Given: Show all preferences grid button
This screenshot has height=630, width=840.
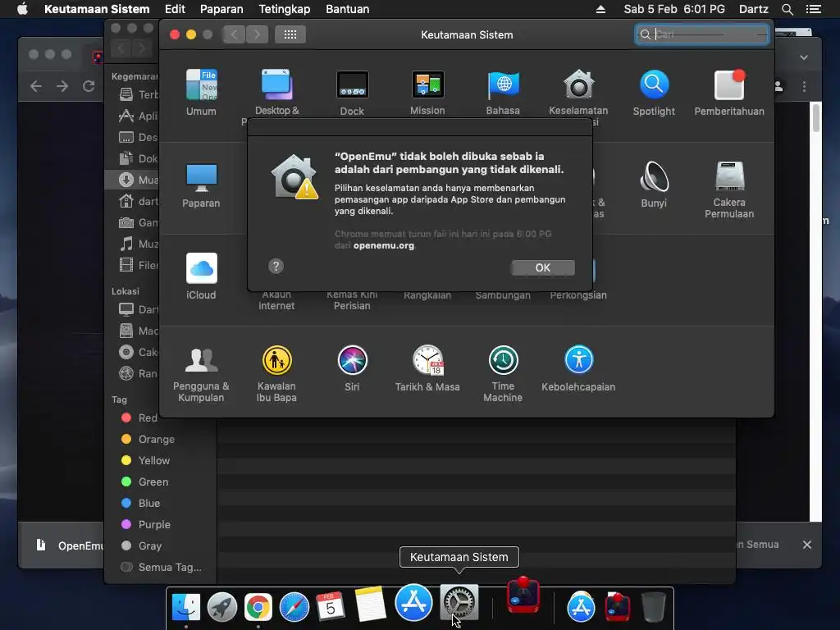Looking at the screenshot, I should pos(290,34).
